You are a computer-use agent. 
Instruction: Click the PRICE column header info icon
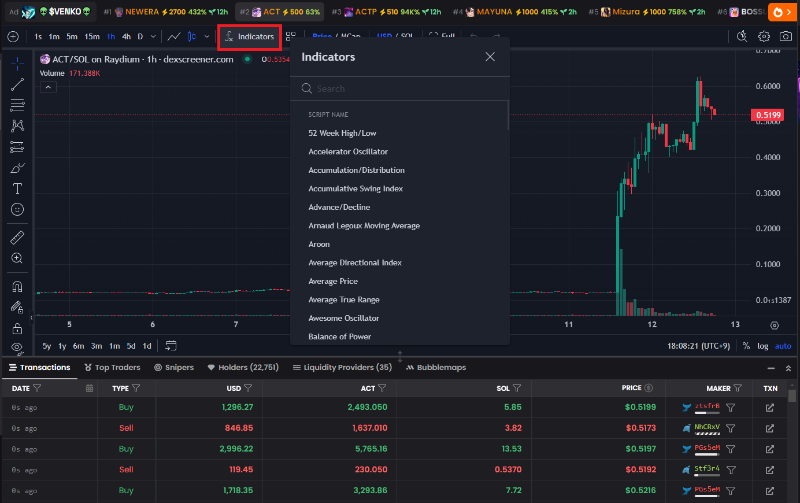coord(648,388)
